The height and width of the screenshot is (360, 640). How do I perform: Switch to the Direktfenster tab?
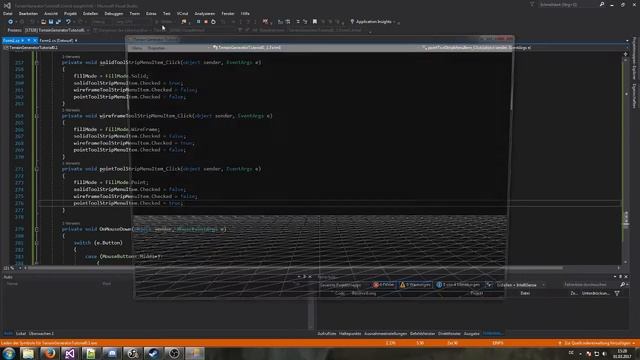pos(449,333)
